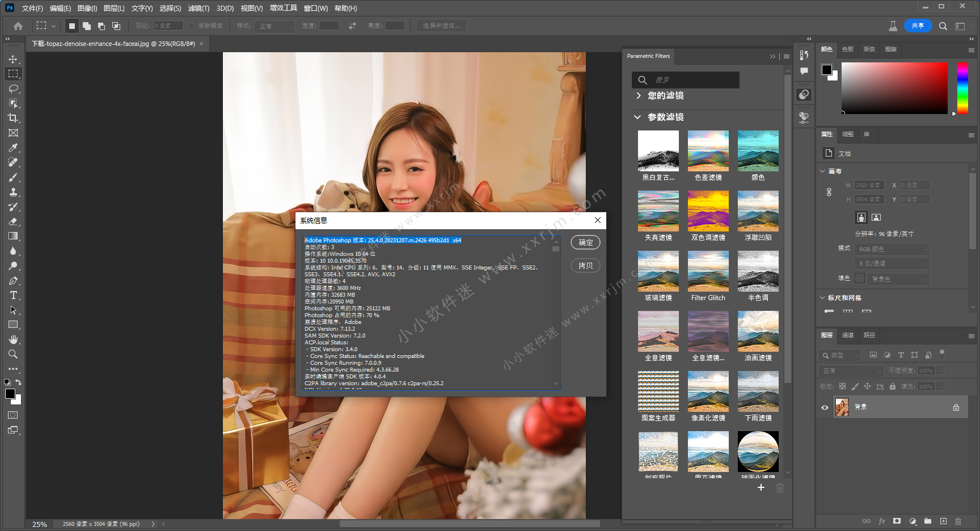Expand the 您的滤镜 section
Screen dimensions: 980x531
[639, 95]
